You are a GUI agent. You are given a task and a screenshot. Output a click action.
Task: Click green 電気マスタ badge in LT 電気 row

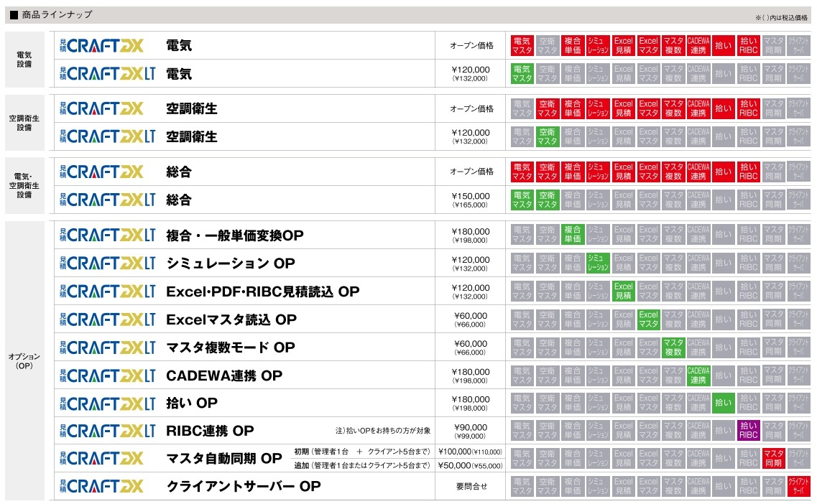point(522,73)
